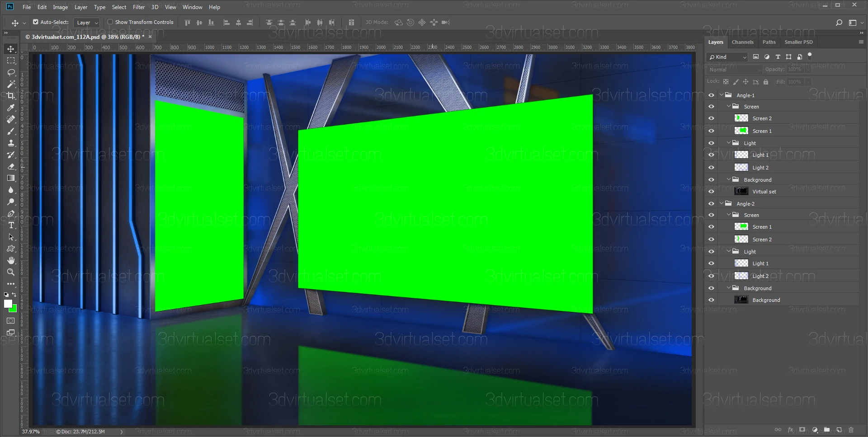Select the Horizontal Type tool
The image size is (868, 437).
[11, 225]
